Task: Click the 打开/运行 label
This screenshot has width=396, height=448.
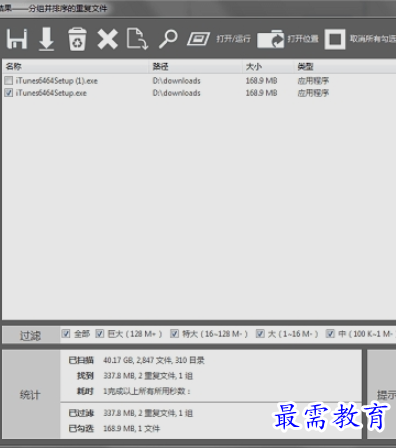Action: [233, 39]
